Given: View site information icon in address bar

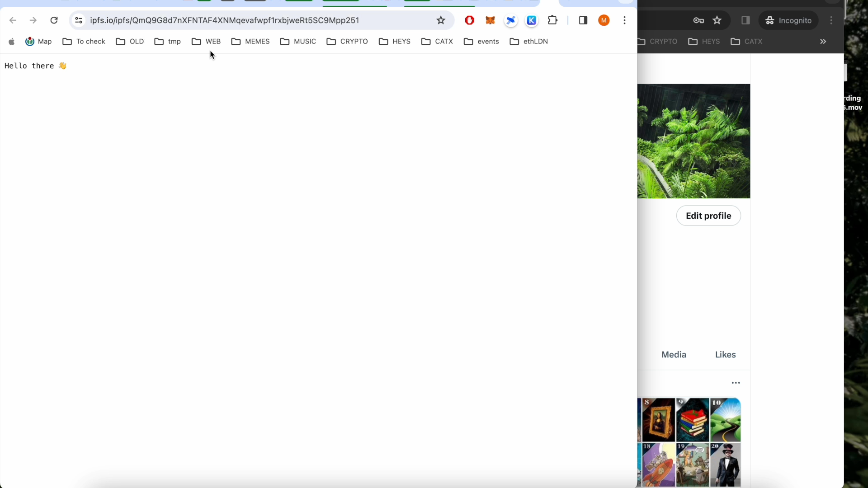Looking at the screenshot, I should (x=79, y=20).
